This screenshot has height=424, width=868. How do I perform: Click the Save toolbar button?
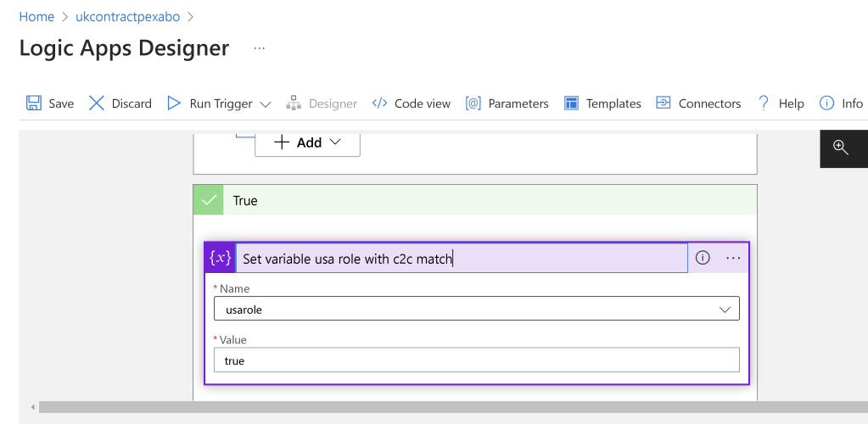pos(50,103)
